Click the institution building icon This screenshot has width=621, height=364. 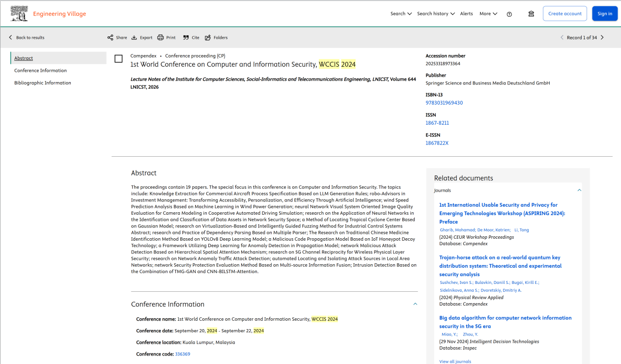click(531, 14)
